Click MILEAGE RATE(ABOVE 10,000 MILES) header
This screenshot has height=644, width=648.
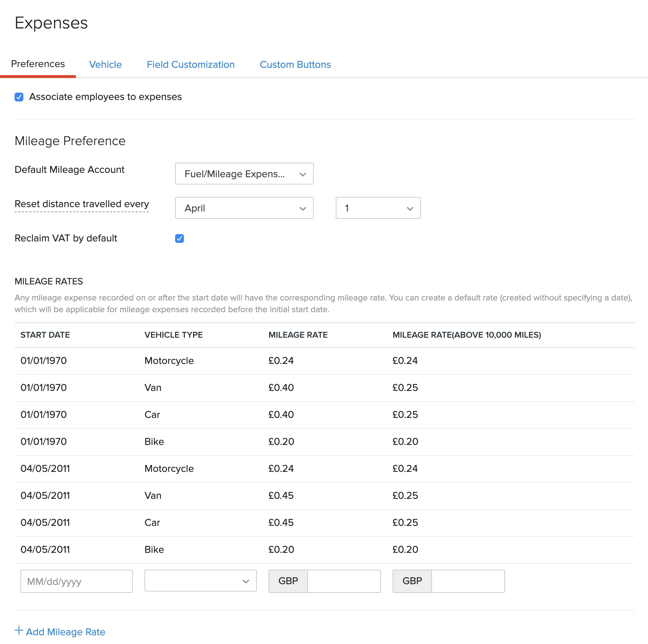point(467,335)
